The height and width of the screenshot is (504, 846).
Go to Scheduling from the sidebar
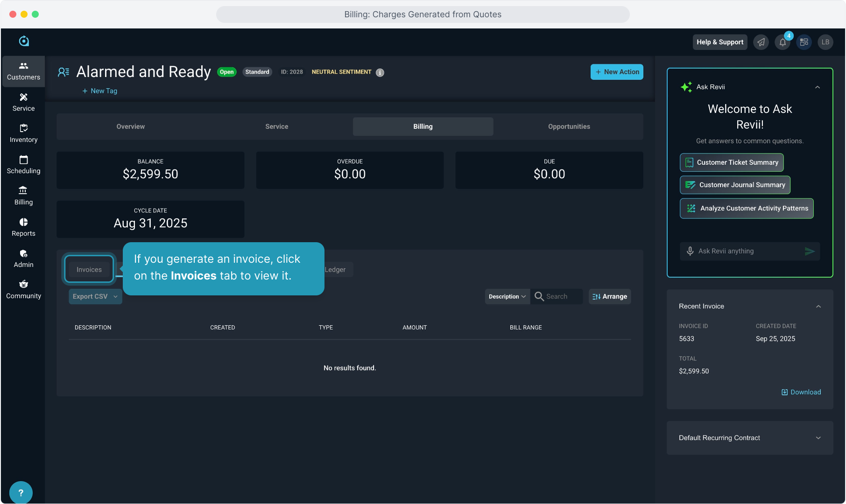click(23, 165)
